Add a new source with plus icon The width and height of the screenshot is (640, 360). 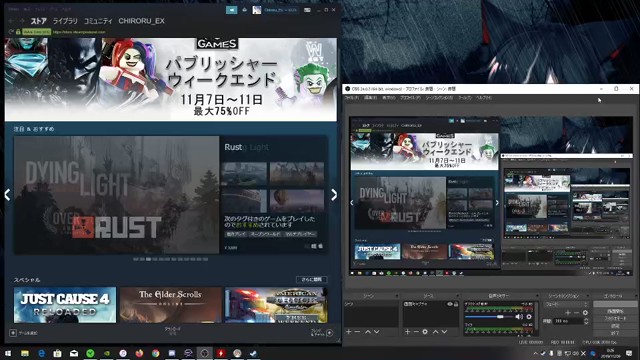(407, 332)
